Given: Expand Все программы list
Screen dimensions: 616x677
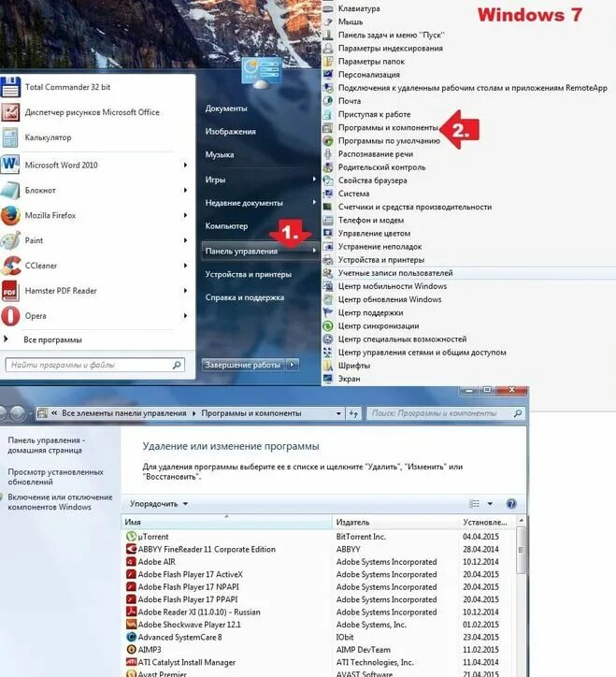Looking at the screenshot, I should click(x=52, y=339).
